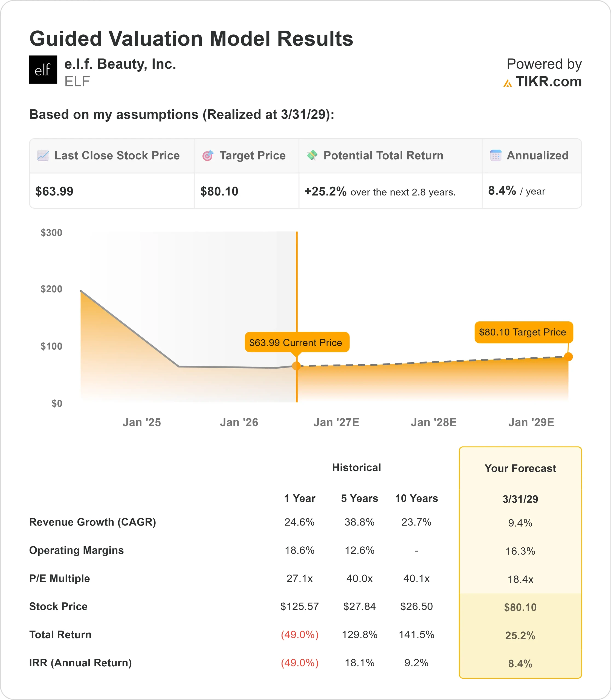Click the orange dot at the current price
The height and width of the screenshot is (700, 611).
click(296, 366)
